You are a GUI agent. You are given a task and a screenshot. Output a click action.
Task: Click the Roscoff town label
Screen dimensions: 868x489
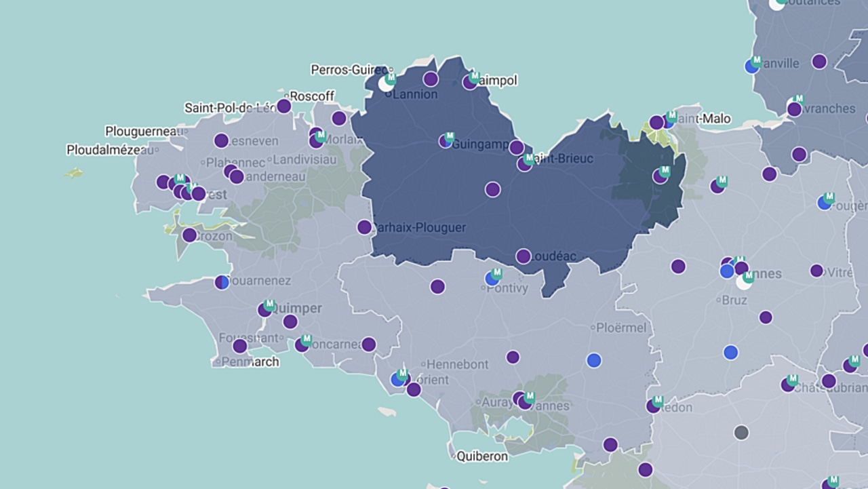point(312,96)
